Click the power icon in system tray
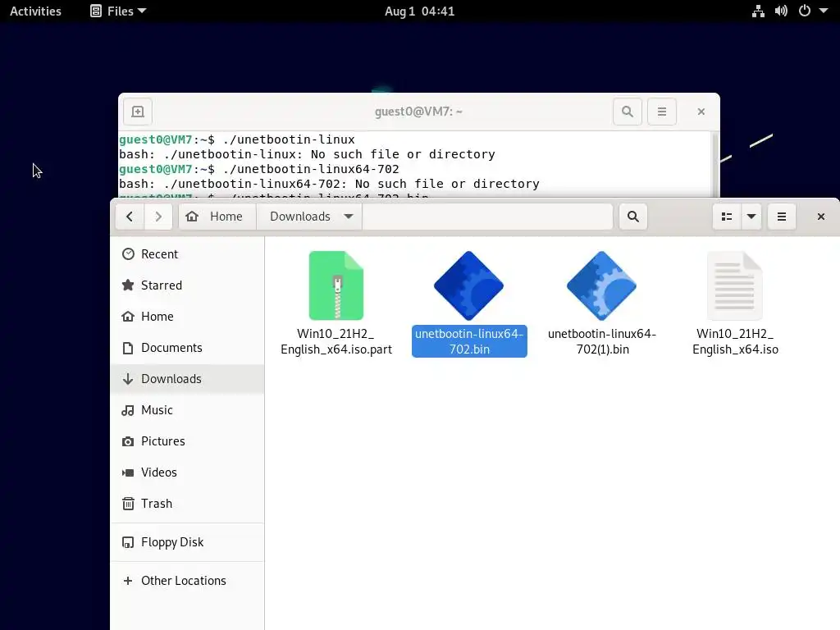Screen dimensions: 840x630 (805, 11)
